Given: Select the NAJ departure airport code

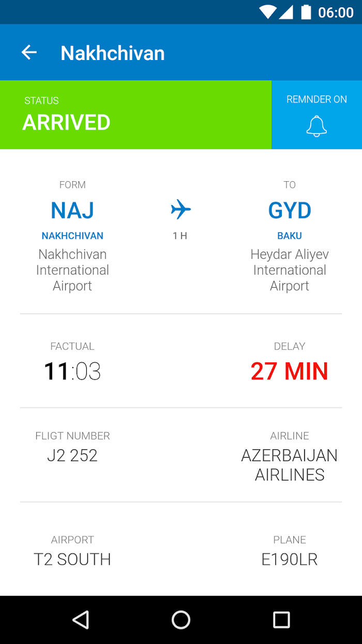Looking at the screenshot, I should pyautogui.click(x=72, y=210).
